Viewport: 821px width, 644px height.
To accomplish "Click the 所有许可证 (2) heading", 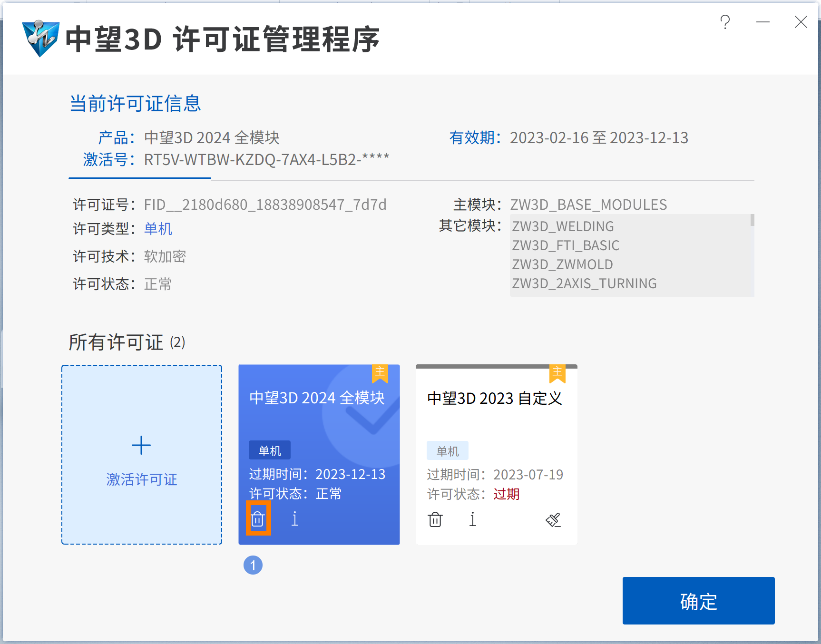I will (127, 342).
